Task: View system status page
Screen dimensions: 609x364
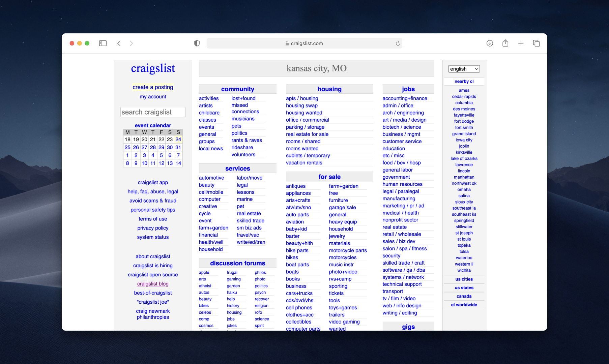Action: tap(153, 237)
